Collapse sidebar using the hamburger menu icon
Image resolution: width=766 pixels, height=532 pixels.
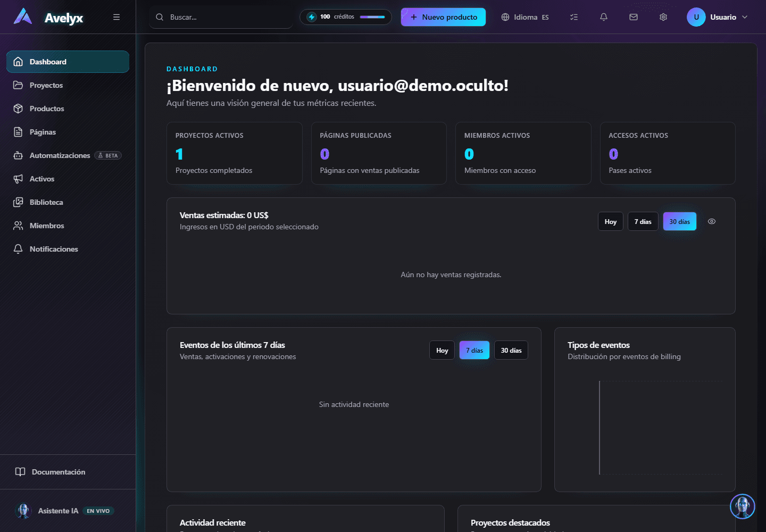[116, 17]
